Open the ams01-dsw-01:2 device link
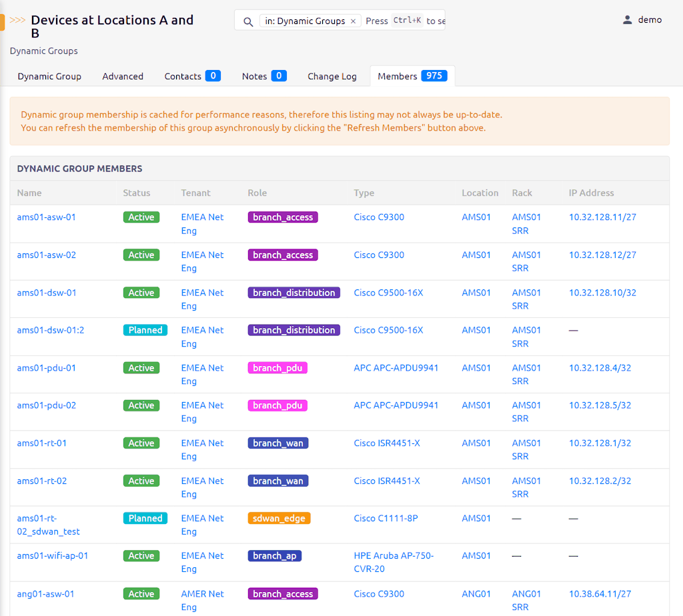This screenshot has width=683, height=616. click(50, 330)
